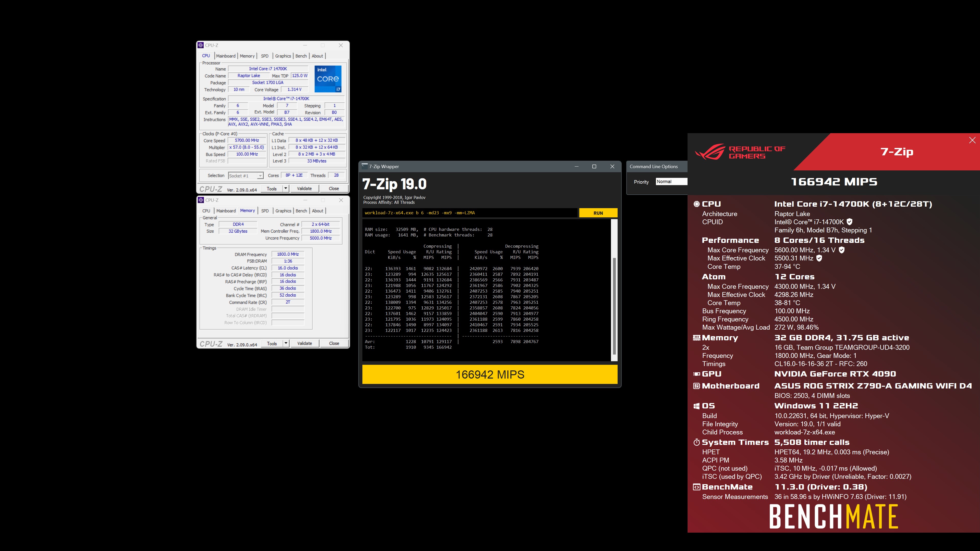
Task: Click the Threads 28 field in CPU-Z
Action: pos(336,175)
